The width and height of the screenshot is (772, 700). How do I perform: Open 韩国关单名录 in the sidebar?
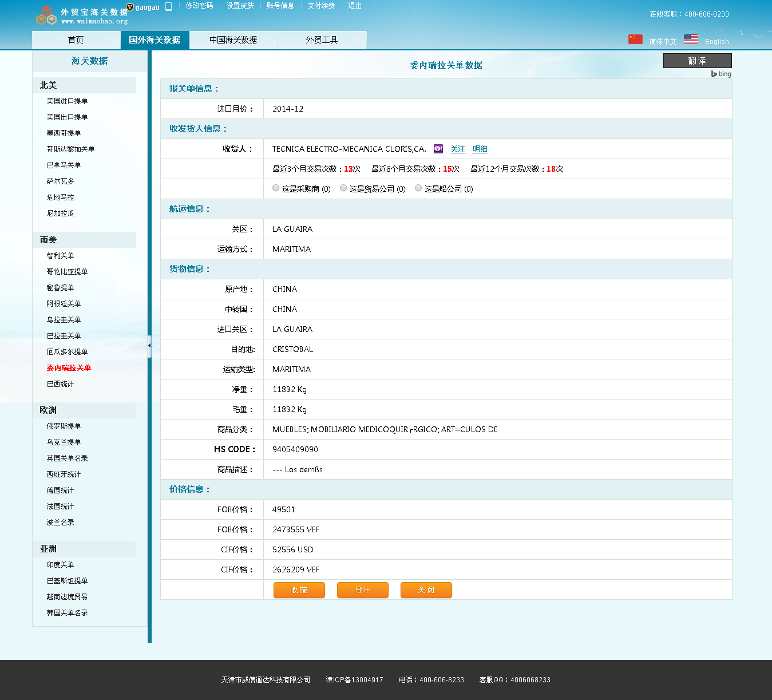67,613
